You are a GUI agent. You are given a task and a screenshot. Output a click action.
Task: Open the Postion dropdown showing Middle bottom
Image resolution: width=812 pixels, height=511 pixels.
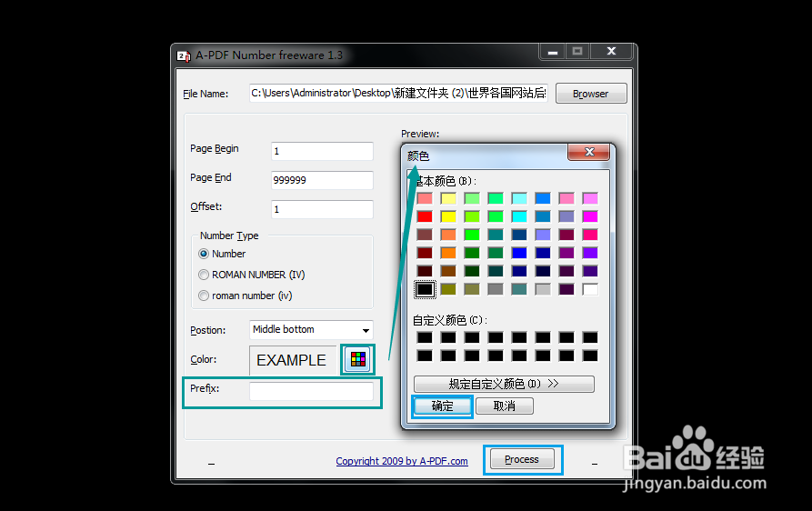(x=311, y=330)
